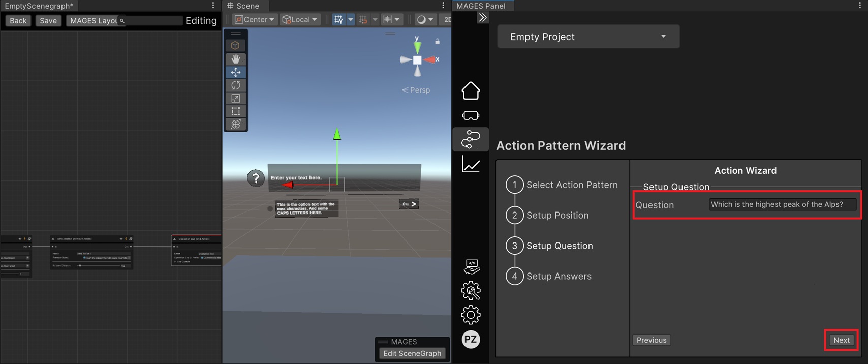Toggle grid snapping visibility button
The image size is (868, 364).
click(x=338, y=20)
